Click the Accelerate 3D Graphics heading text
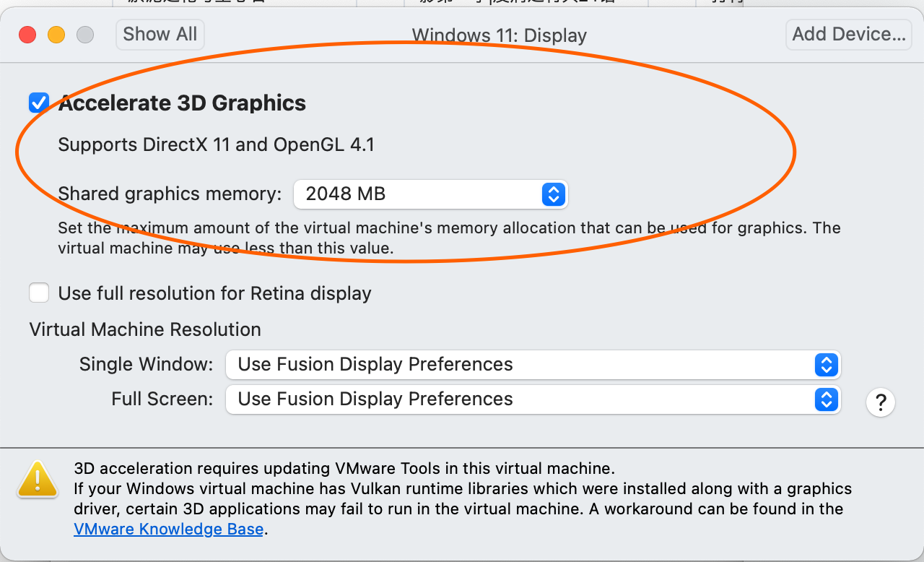 coord(183,103)
